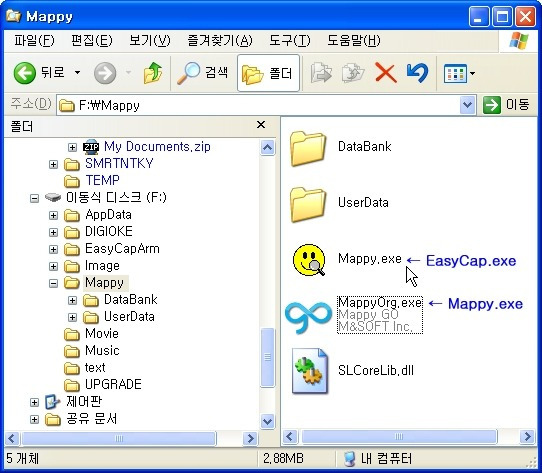Open the 즐겨찾기(A) menu
The height and width of the screenshot is (473, 542).
(x=219, y=41)
